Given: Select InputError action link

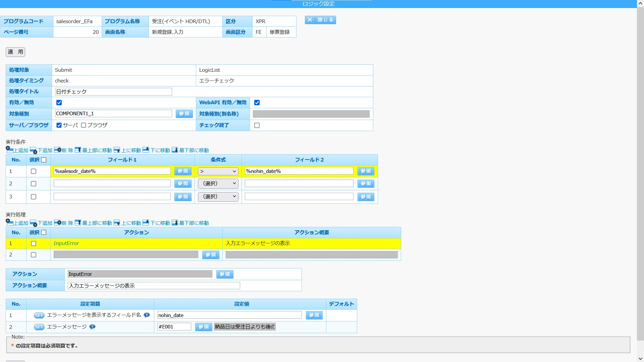Looking at the screenshot, I should [x=66, y=243].
